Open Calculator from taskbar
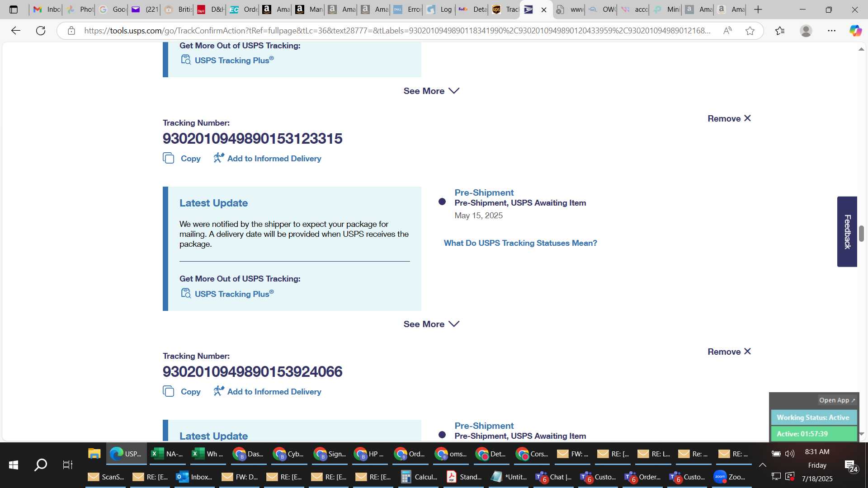Image resolution: width=868 pixels, height=488 pixels. tap(419, 477)
